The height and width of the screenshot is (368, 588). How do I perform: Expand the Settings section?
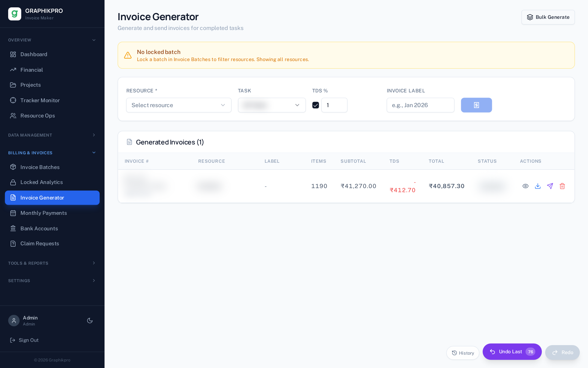click(52, 281)
